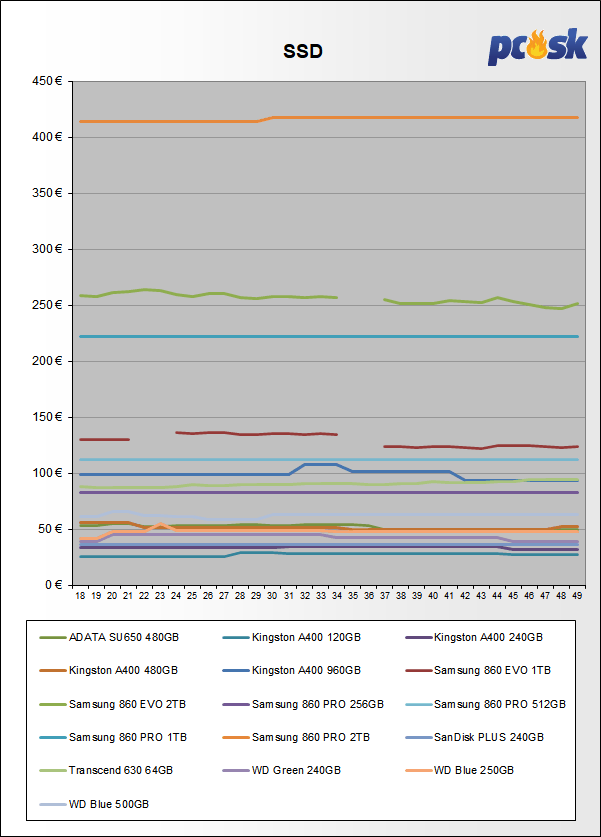Viewport: 601px width, 837px height.
Task: Select the ADATA SU650 480GB legend entry
Action: (109, 637)
